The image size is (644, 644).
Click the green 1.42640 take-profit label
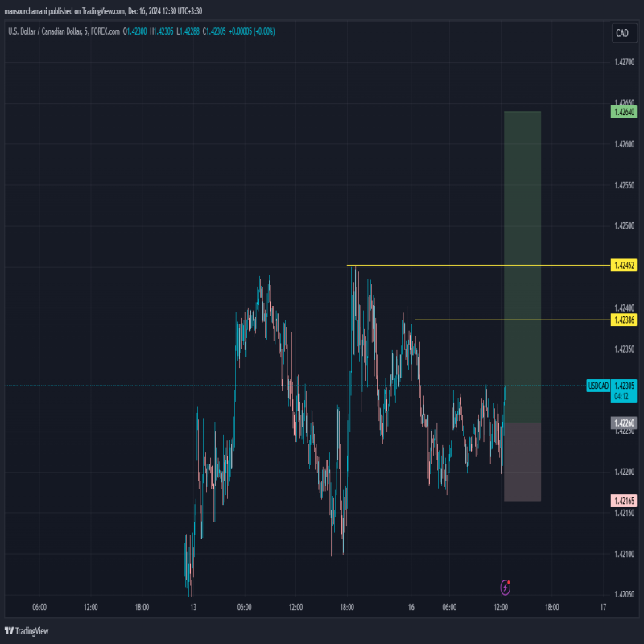tap(624, 113)
